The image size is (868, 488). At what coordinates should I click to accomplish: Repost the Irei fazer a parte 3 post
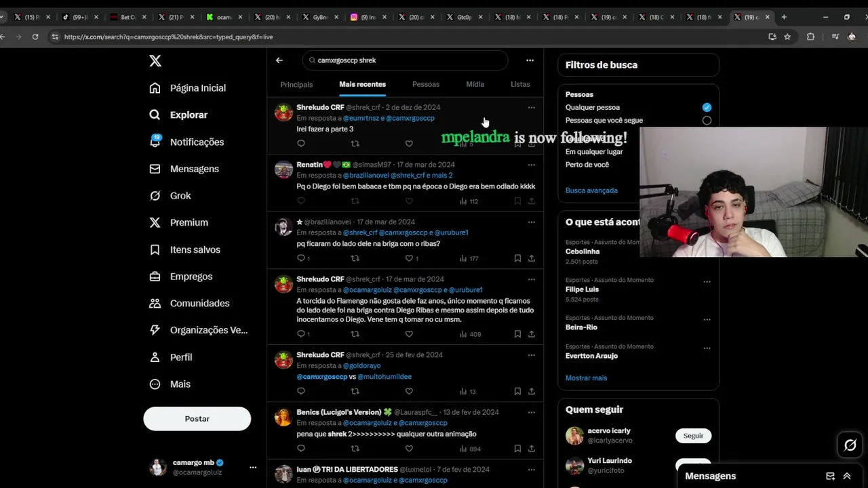click(x=355, y=144)
